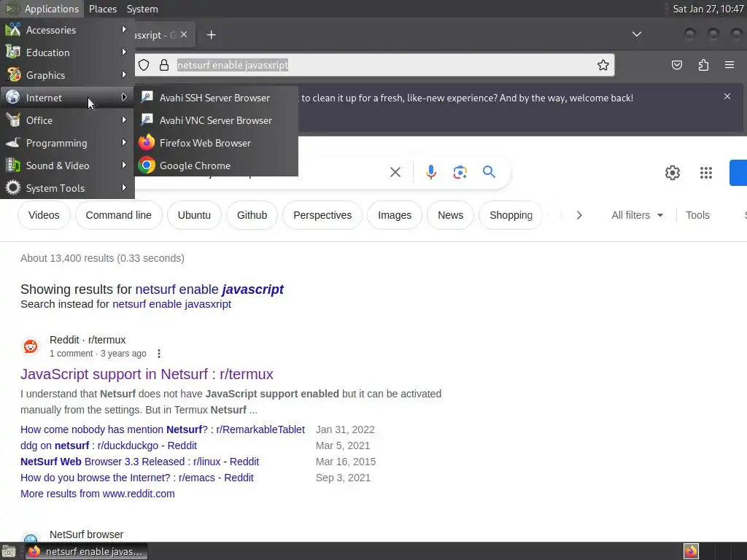This screenshot has height=560, width=747.
Task: Follow the corrected netsurf enable javascript link
Action: (209, 289)
